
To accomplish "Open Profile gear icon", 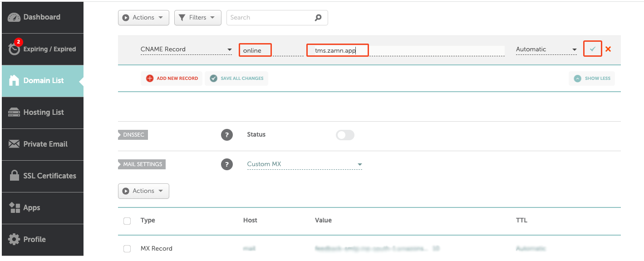I will tap(15, 239).
